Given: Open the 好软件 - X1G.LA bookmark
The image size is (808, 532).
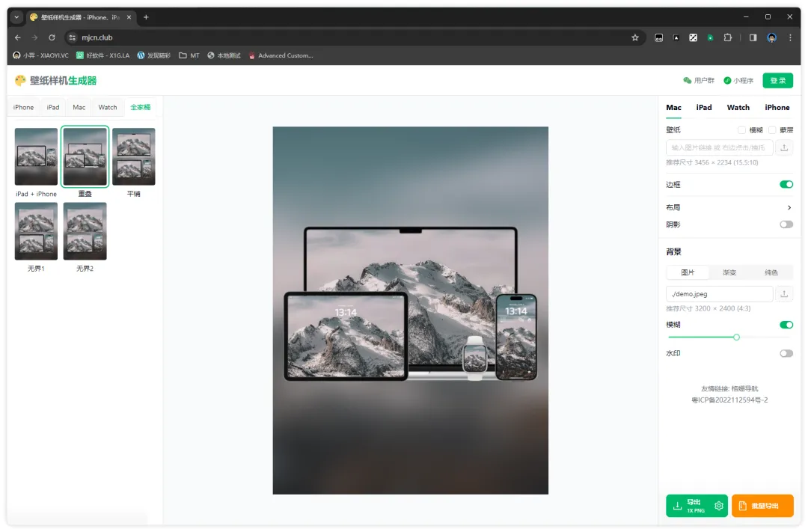Looking at the screenshot, I should 102,55.
